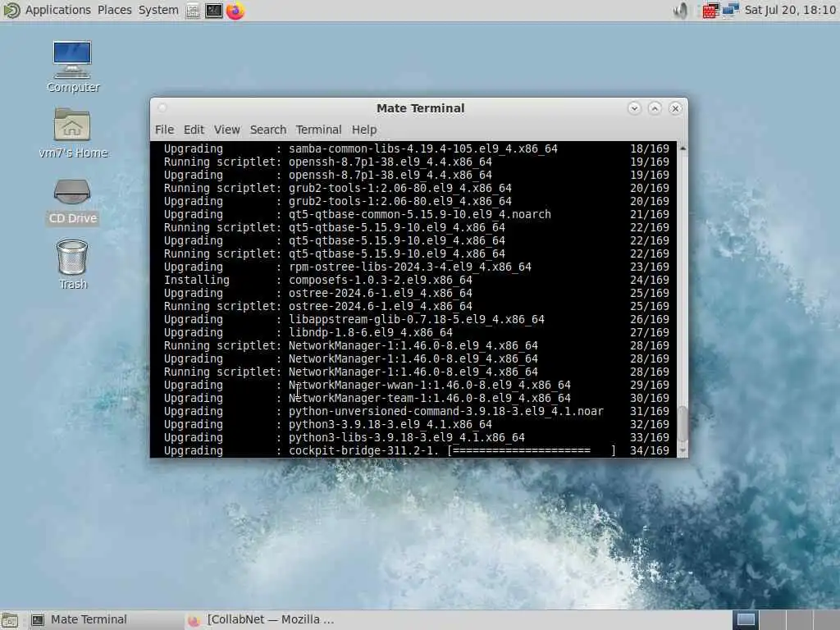Screen dimensions: 840x630
Task: Switch to the fourth workspace
Action: [825, 620]
